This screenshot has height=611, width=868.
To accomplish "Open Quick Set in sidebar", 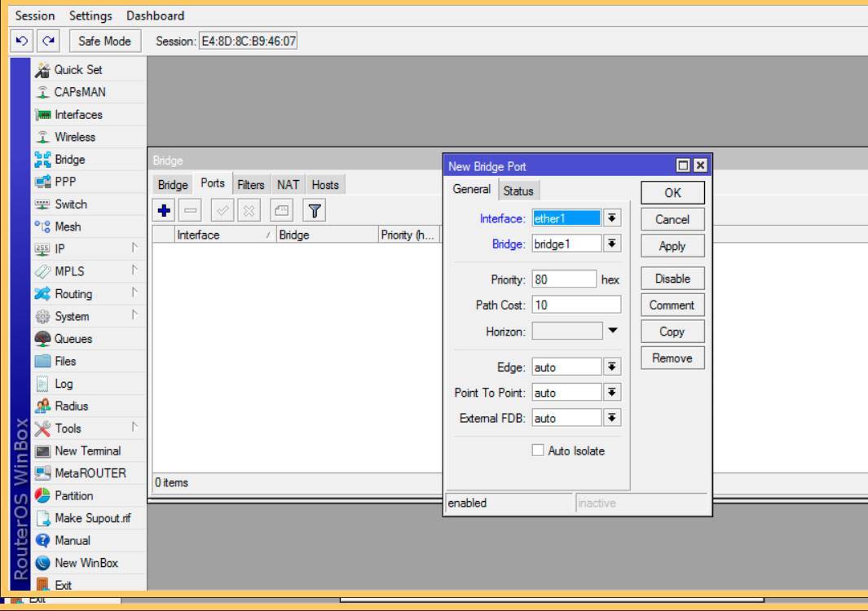I will 77,70.
